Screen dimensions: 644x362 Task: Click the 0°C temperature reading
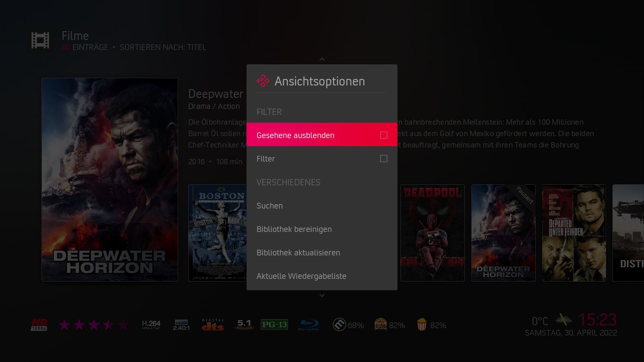click(540, 321)
